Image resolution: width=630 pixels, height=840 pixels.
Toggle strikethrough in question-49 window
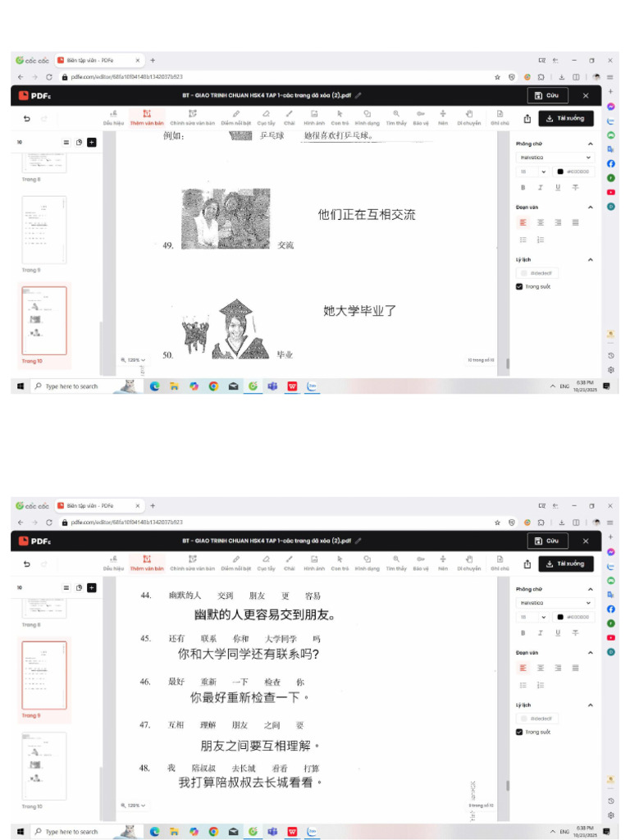point(575,188)
